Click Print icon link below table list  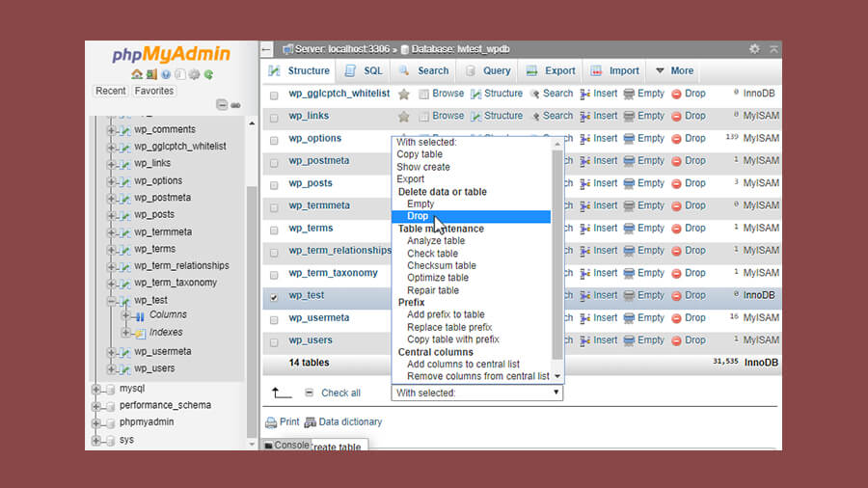click(x=271, y=422)
